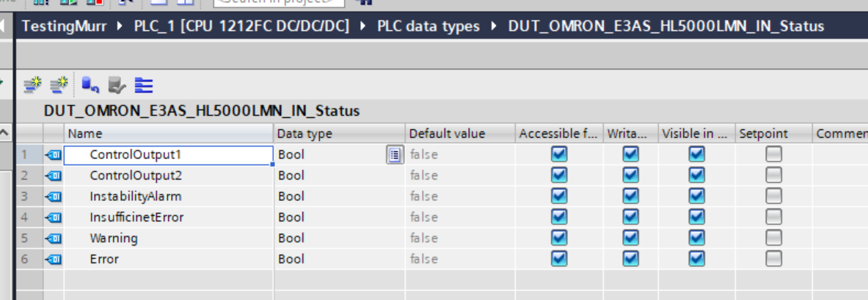Select the ControlOutput1 name field
868x300 pixels.
point(169,155)
